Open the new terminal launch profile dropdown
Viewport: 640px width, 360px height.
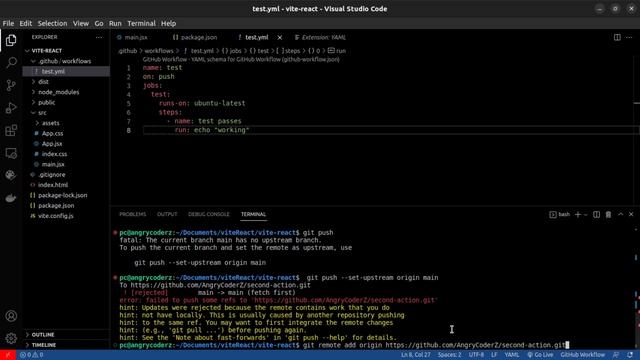click(585, 214)
